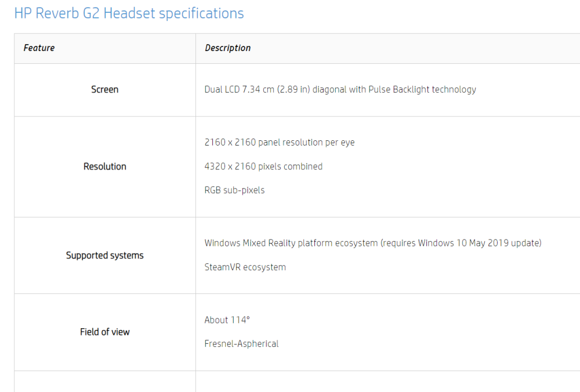580x392 pixels.
Task: Select the Resolution feature cell
Action: click(x=104, y=166)
